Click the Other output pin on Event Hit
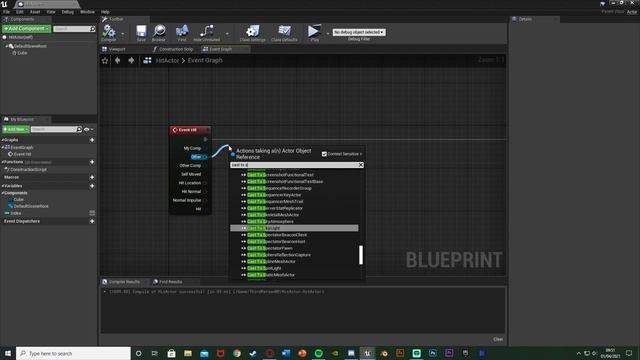640x360 pixels. coord(205,157)
